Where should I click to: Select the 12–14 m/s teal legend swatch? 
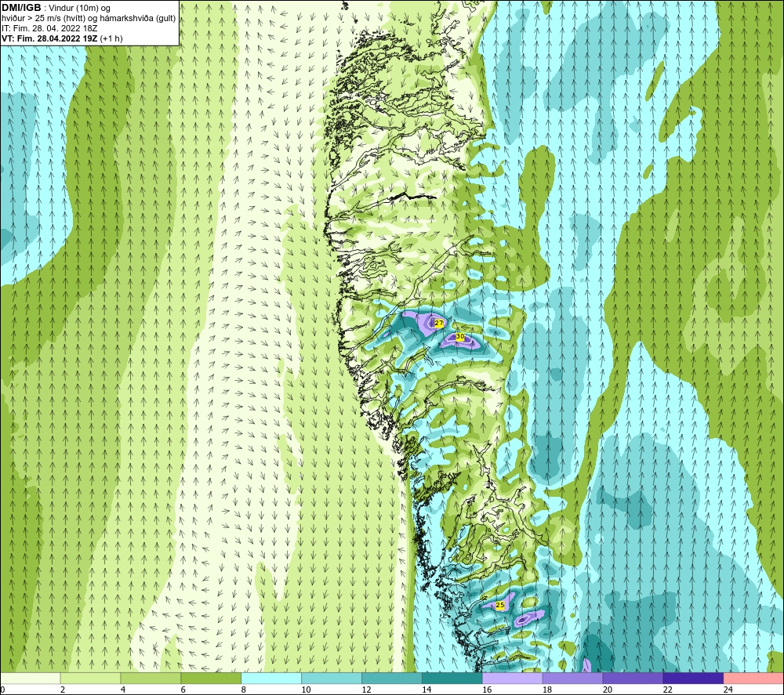[392, 679]
